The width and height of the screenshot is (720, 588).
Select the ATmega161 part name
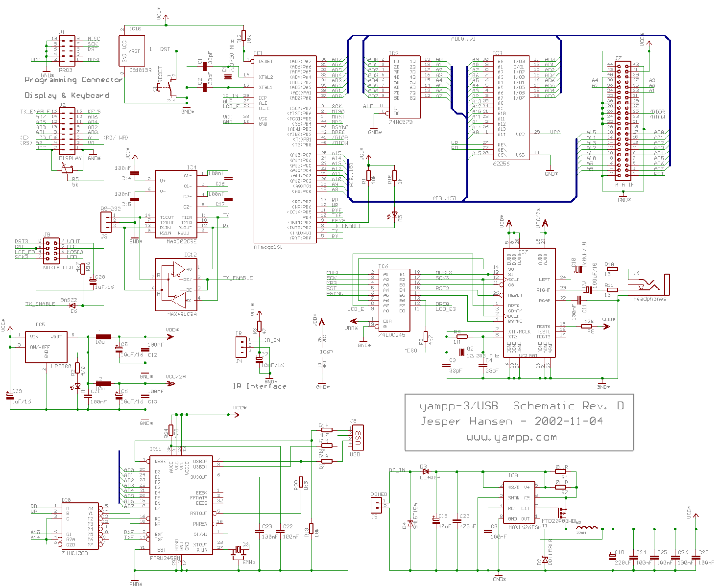tap(268, 247)
